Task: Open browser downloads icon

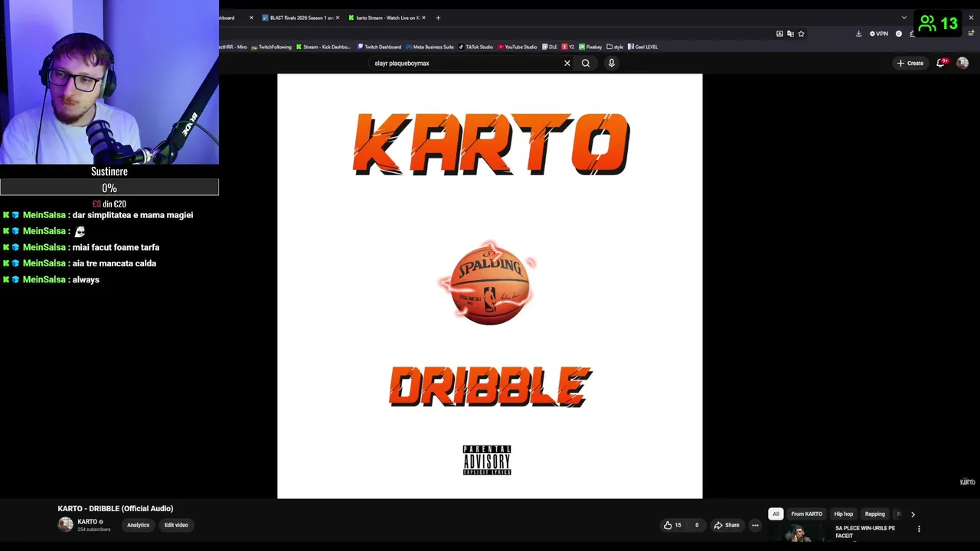Action: click(858, 34)
